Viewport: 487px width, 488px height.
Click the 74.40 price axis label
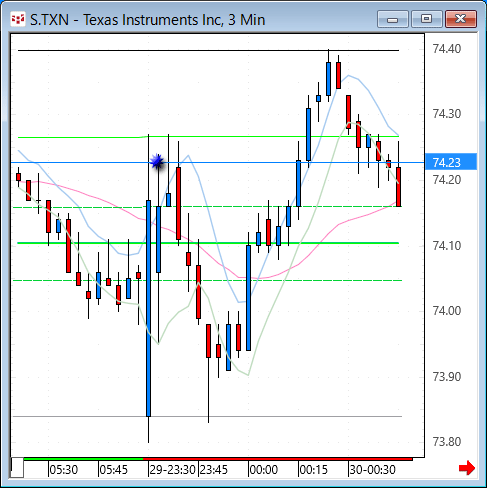click(447, 49)
